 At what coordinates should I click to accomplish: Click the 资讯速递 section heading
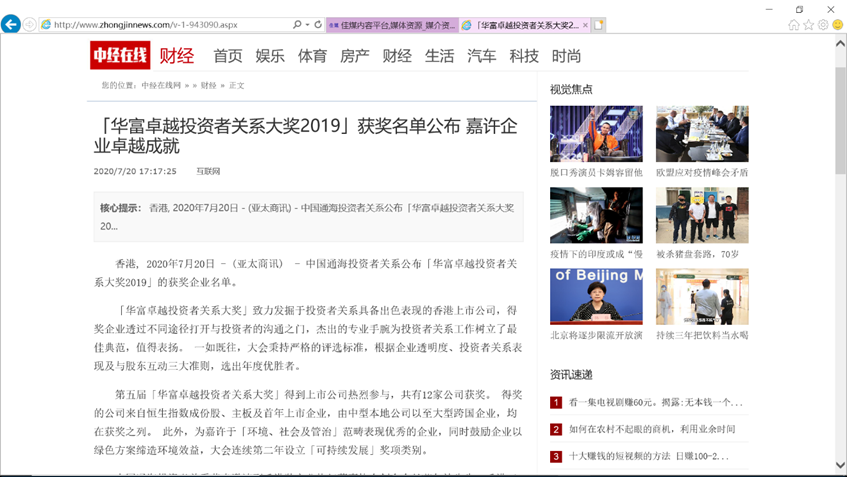pyautogui.click(x=571, y=374)
